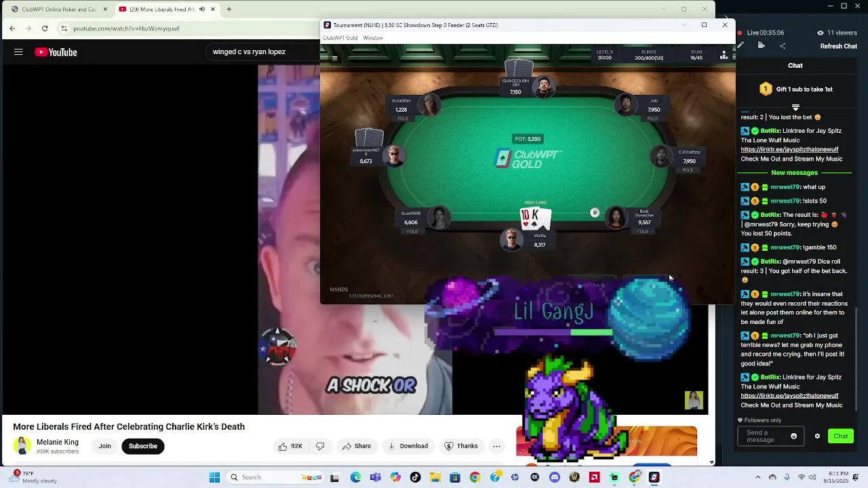This screenshot has height=488, width=868.
Task: Click the Thanks button
Action: pyautogui.click(x=460, y=446)
